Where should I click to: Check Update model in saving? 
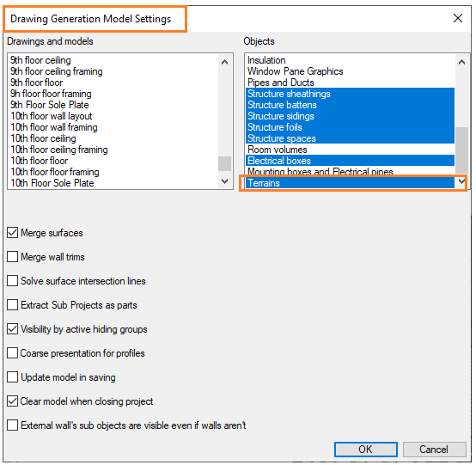point(12,377)
